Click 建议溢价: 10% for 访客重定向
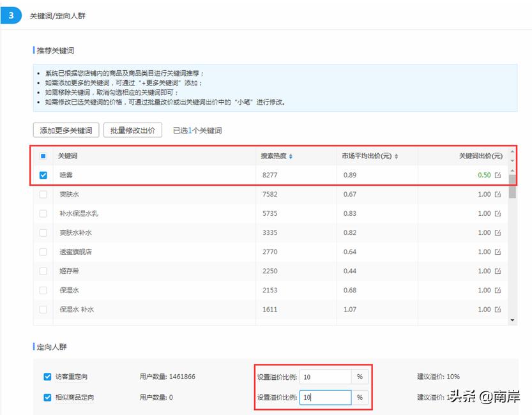The height and width of the screenshot is (415, 532). click(438, 377)
